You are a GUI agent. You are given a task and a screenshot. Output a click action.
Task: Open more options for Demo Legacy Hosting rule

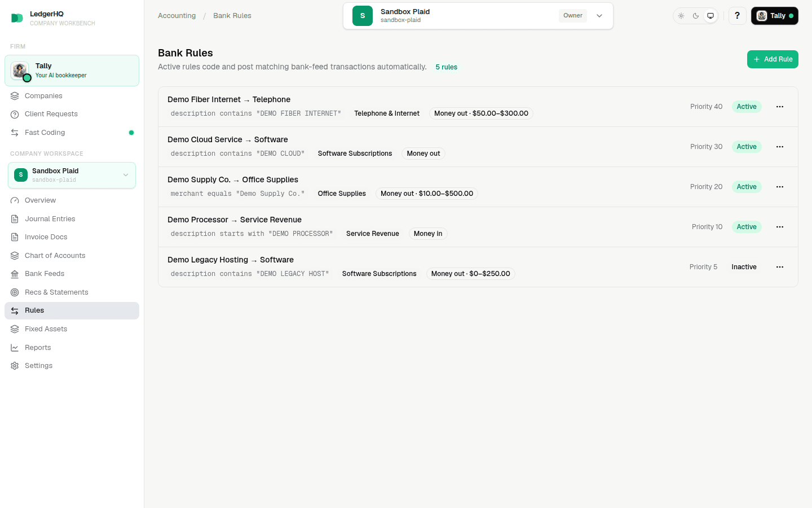tap(780, 267)
